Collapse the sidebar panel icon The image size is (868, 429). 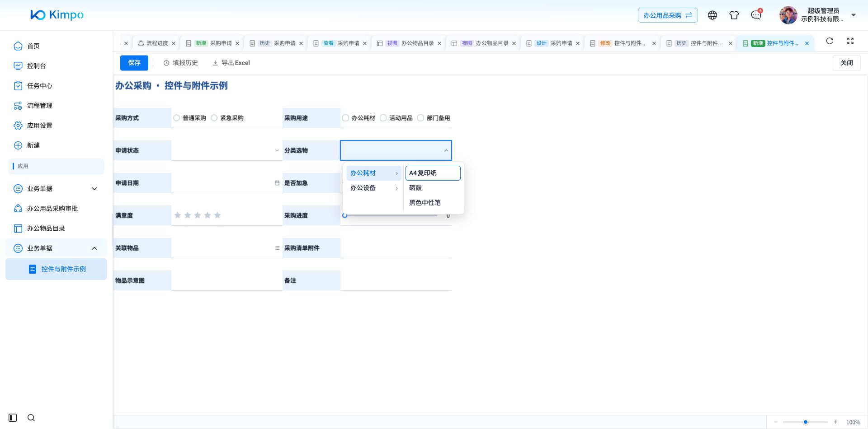(13, 418)
